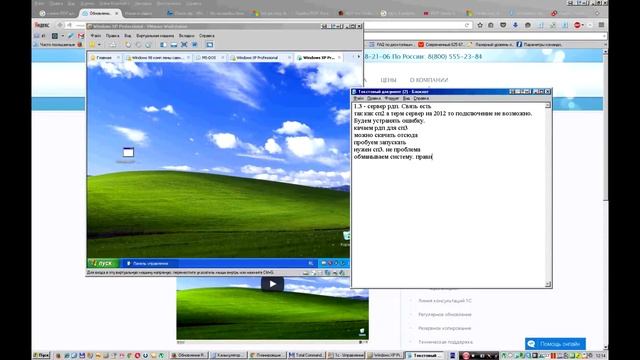
Task: Play the video below VMware window
Action: 272,284
